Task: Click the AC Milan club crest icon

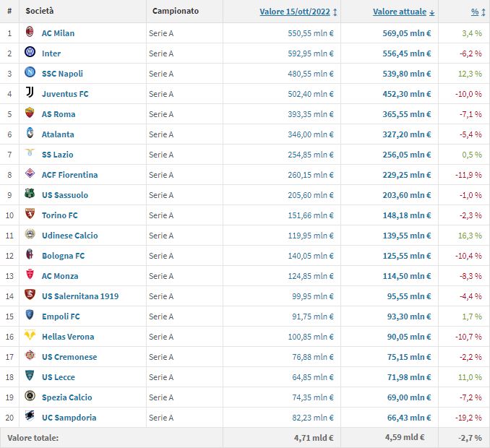Action: 30,33
